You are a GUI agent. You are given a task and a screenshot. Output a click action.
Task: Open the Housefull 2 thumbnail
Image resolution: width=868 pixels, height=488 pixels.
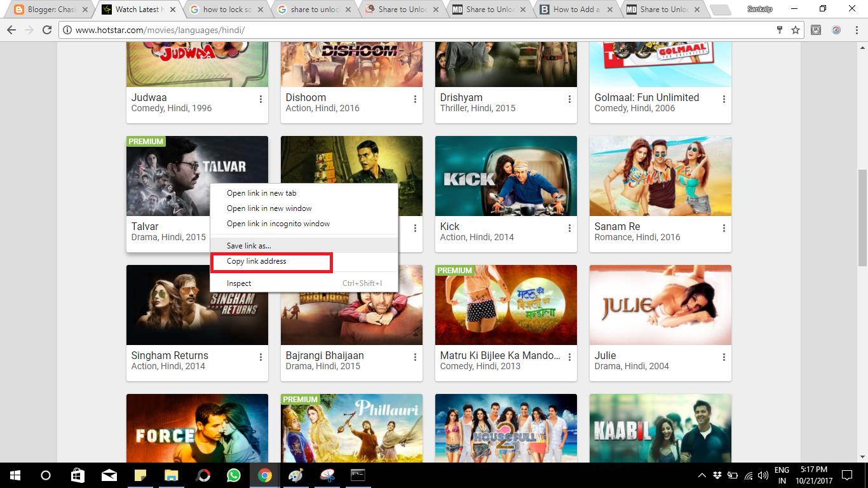[506, 428]
